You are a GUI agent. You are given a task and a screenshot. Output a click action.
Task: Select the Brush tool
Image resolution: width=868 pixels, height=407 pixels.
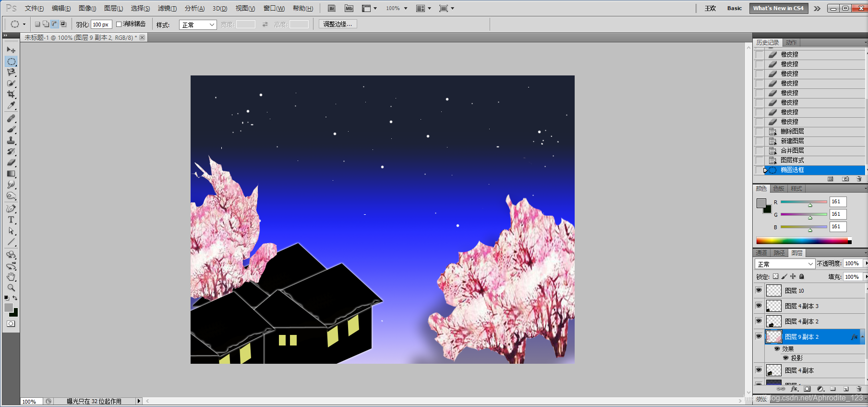coord(11,129)
